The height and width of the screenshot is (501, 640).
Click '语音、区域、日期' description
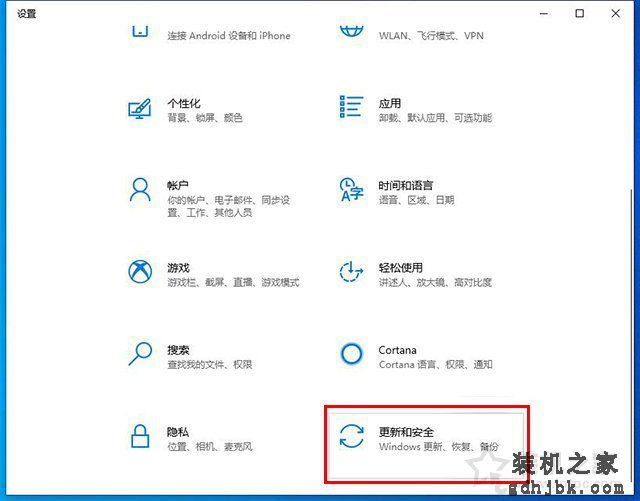[x=416, y=200]
